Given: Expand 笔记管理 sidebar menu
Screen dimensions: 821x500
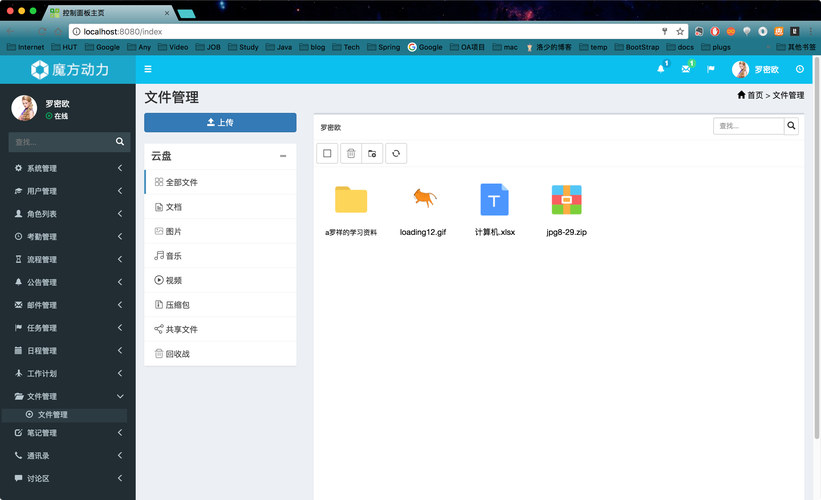Looking at the screenshot, I should click(x=68, y=433).
